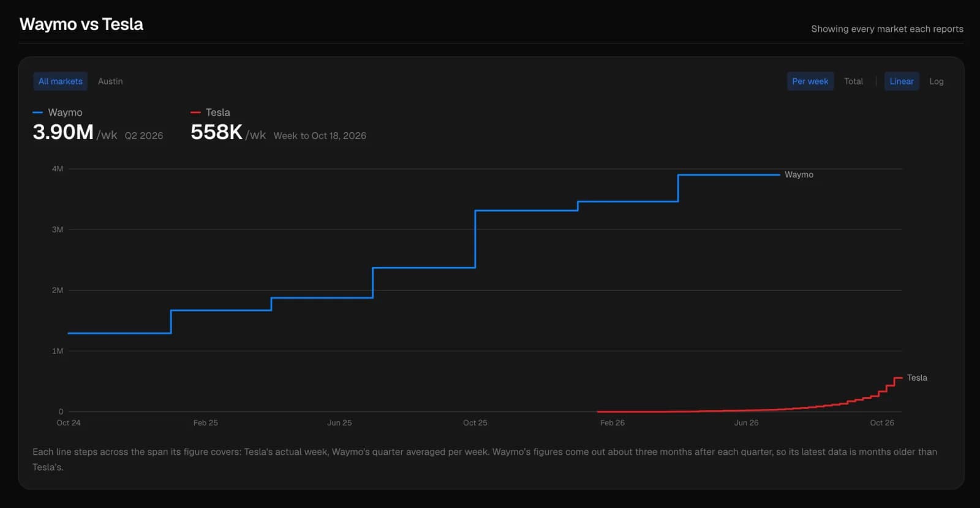Click the Waymo label at line end
This screenshot has width=980, height=508.
tap(799, 175)
